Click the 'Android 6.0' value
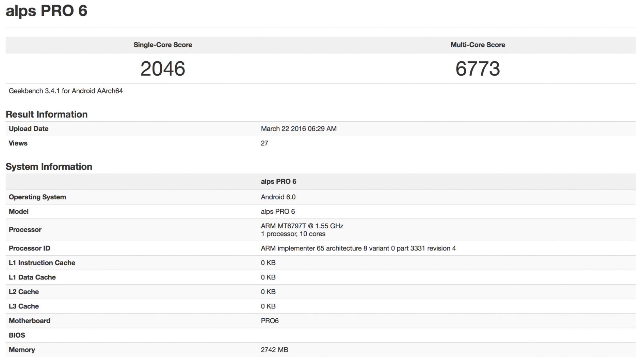The height and width of the screenshot is (364, 644). point(278,197)
